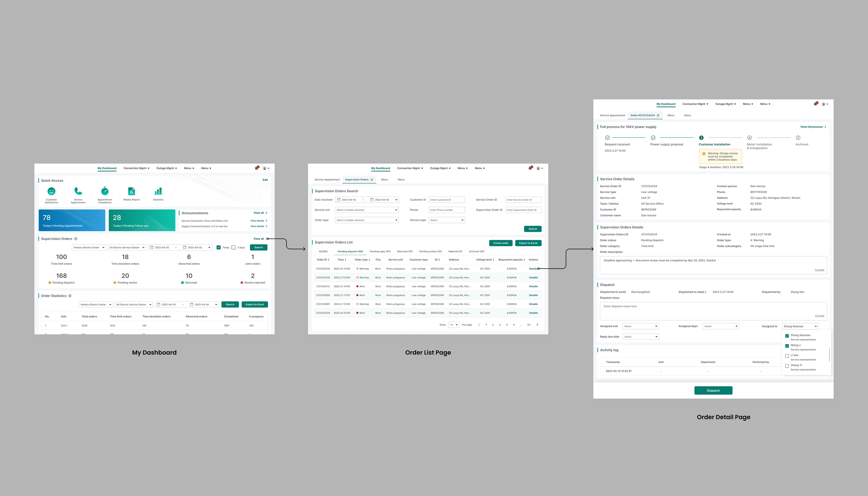Enable the 3 days checkbox

click(x=234, y=247)
